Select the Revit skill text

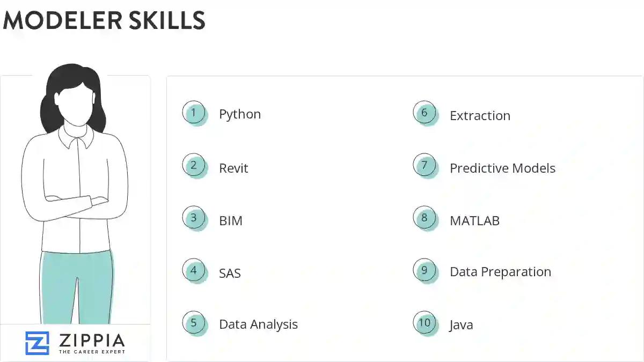point(233,168)
